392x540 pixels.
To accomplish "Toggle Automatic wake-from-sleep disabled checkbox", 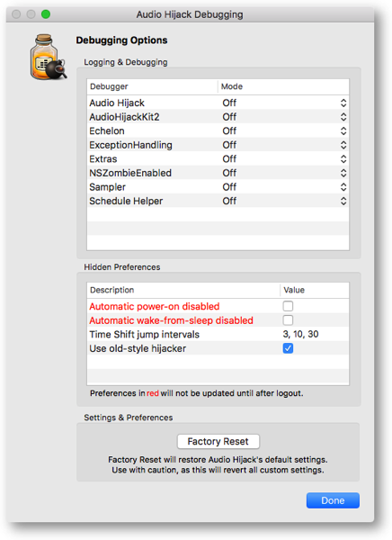I will tap(288, 320).
